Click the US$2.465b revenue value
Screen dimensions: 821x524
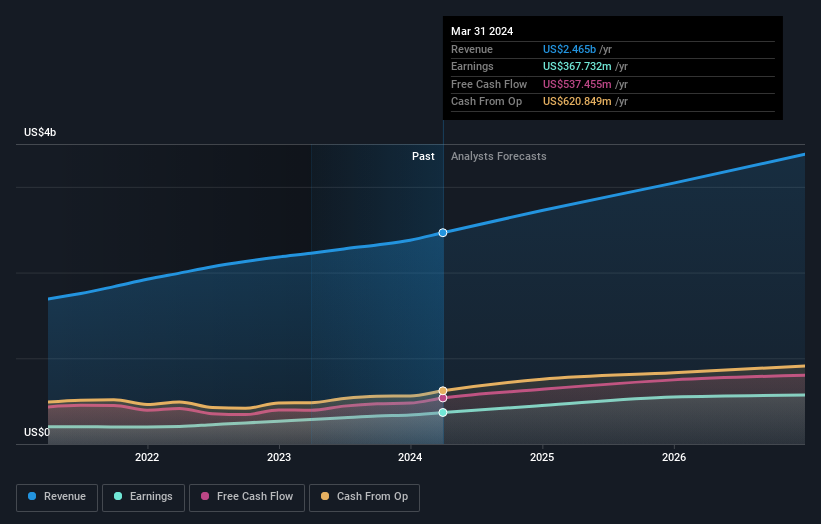coord(569,49)
